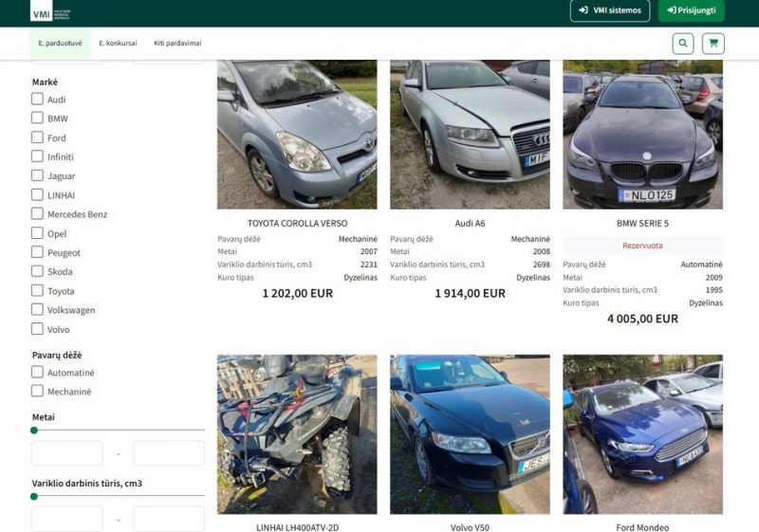
Task: Open the Audi A6 listing title
Action: [x=470, y=224]
